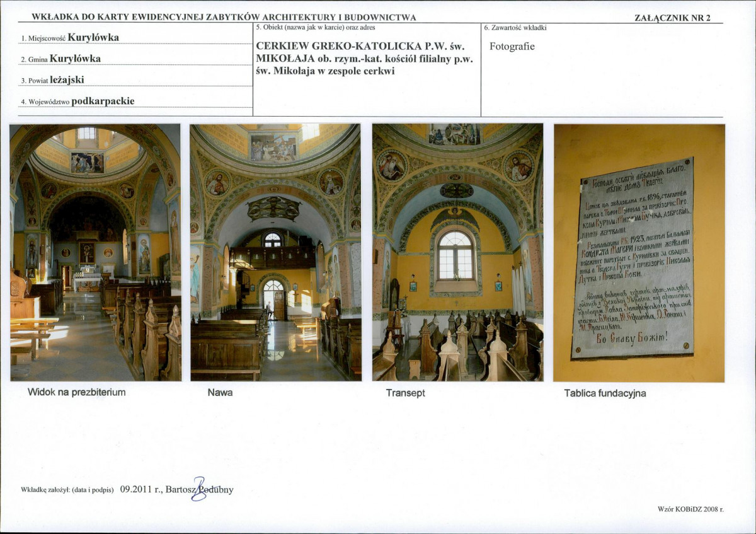
Task: Select the 'Nawa' caption text
Action: (x=220, y=392)
